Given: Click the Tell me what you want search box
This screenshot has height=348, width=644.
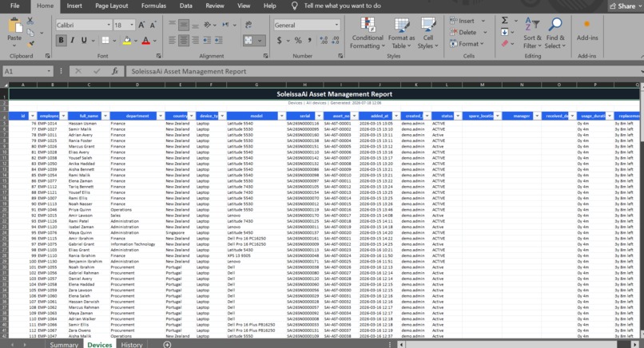Looking at the screenshot, I should tap(342, 6).
